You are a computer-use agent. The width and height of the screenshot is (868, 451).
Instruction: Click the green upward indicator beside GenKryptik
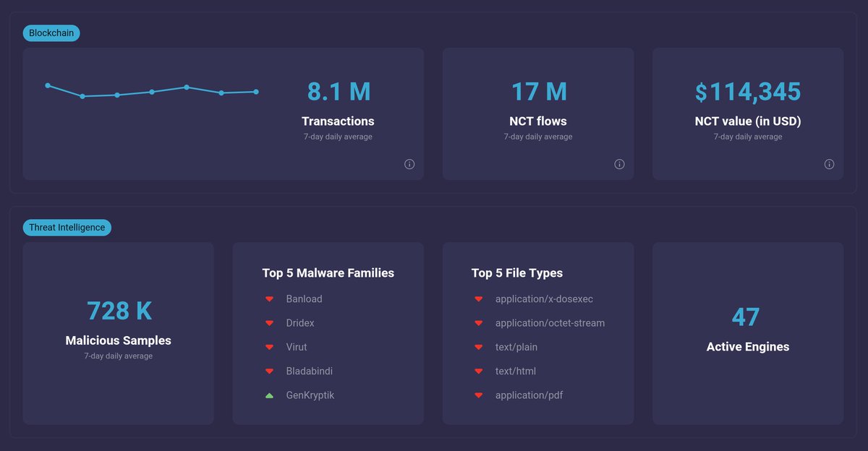270,395
